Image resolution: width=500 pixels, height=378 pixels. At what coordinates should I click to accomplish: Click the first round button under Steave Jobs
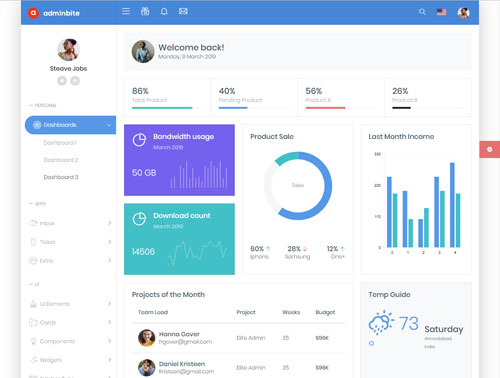[62, 81]
